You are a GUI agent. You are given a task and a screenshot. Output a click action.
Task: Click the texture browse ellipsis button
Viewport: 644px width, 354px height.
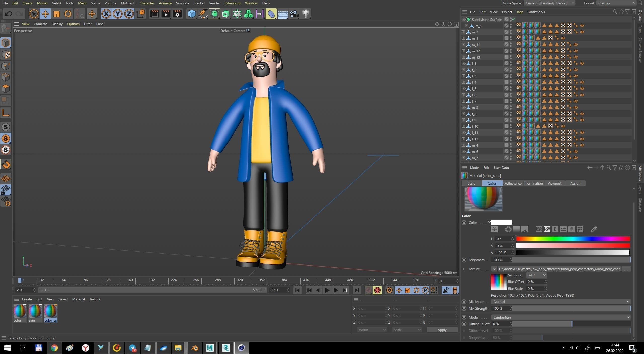(626, 269)
